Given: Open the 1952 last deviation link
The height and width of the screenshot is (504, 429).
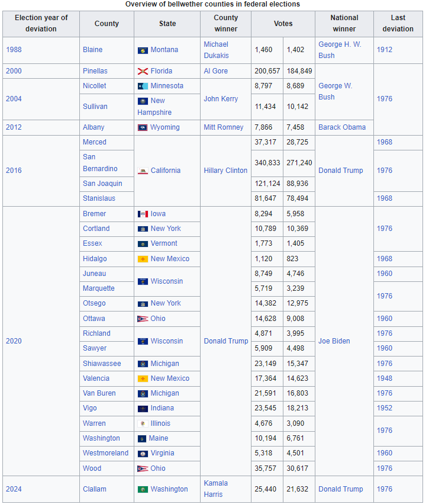Looking at the screenshot, I should (x=385, y=408).
